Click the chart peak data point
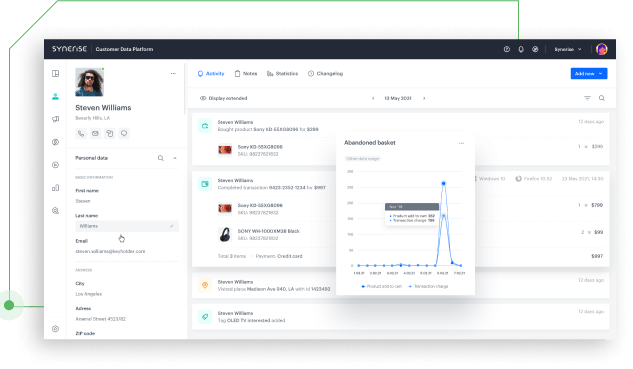The image size is (633, 369). [443, 184]
